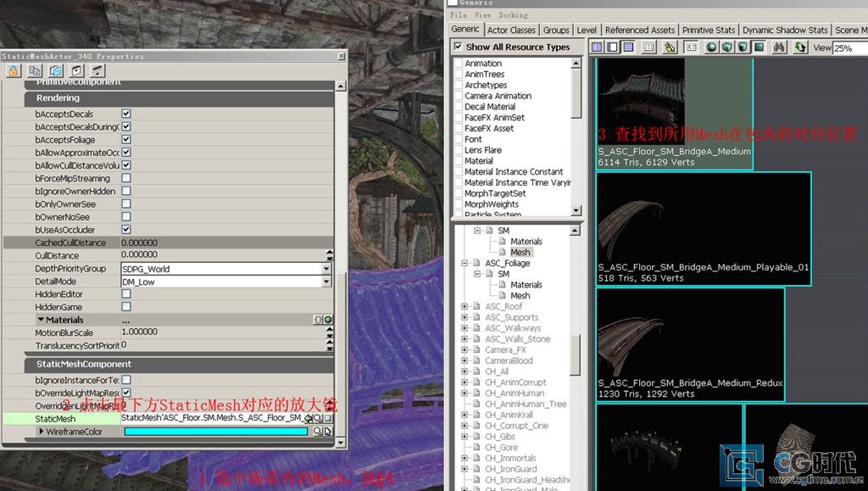Collapse ASC_Foliage package in tree
The image size is (868, 491).
pos(465,263)
